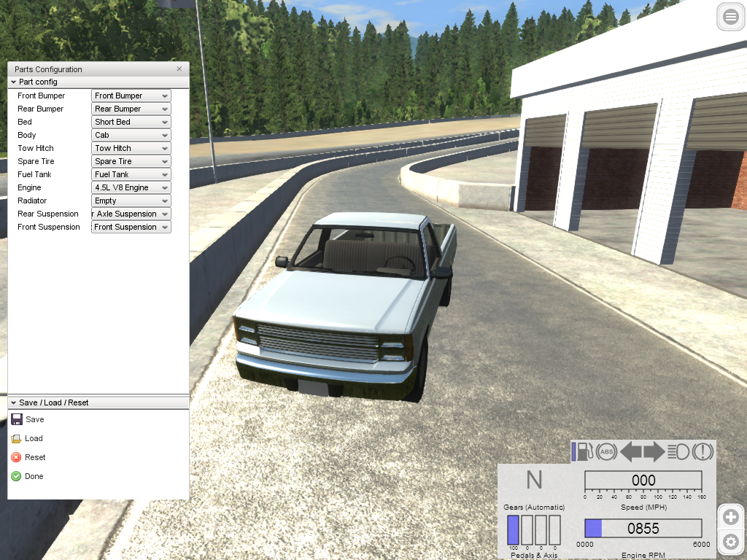Click the Done text button
This screenshot has width=747, height=560.
[34, 477]
